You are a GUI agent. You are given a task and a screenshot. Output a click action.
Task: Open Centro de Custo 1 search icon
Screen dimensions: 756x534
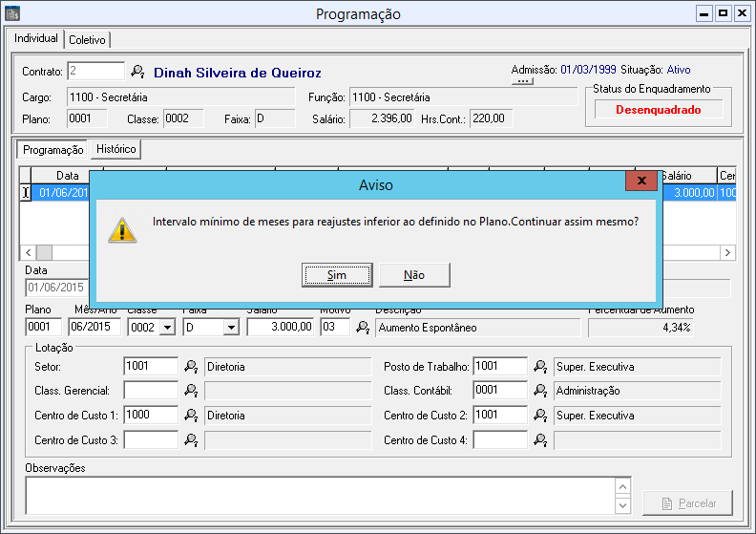click(x=191, y=416)
